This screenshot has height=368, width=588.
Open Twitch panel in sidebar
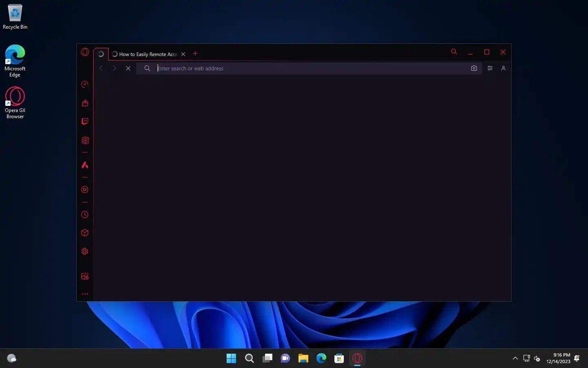click(x=85, y=121)
